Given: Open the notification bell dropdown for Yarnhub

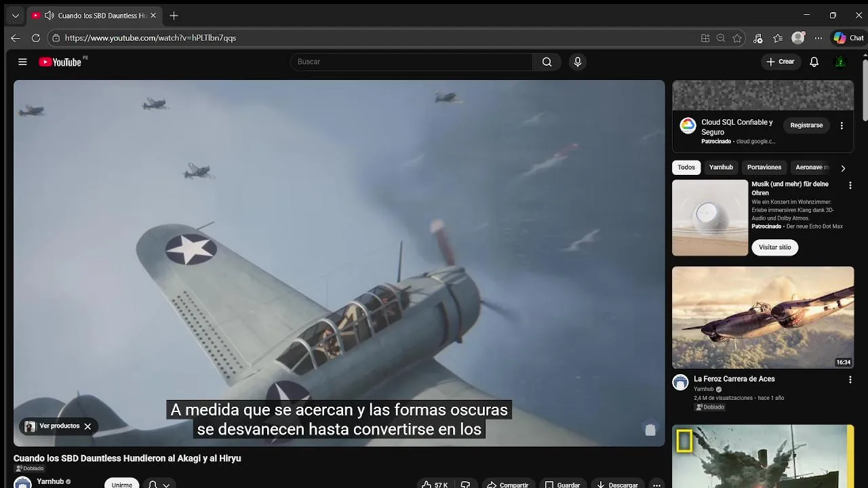Looking at the screenshot, I should coord(159,484).
